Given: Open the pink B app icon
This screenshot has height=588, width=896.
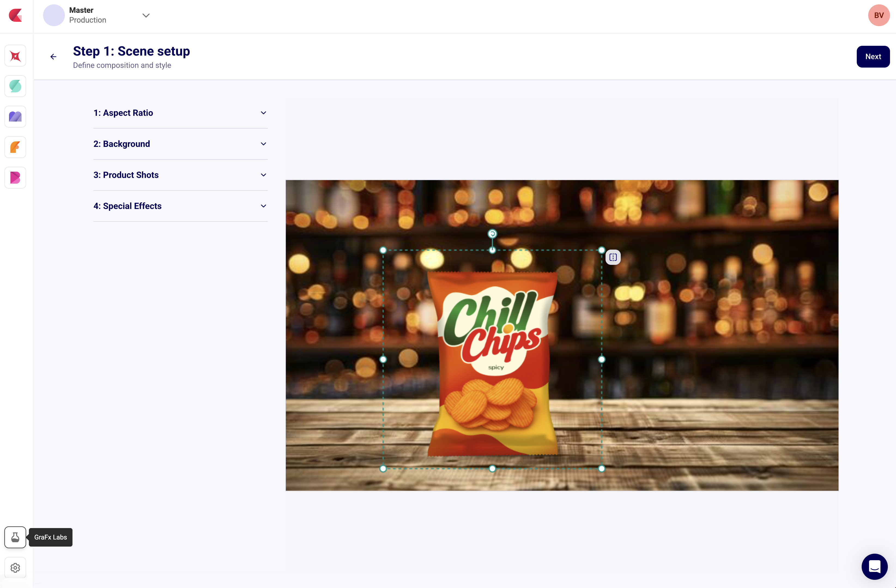Looking at the screenshot, I should coord(15,178).
